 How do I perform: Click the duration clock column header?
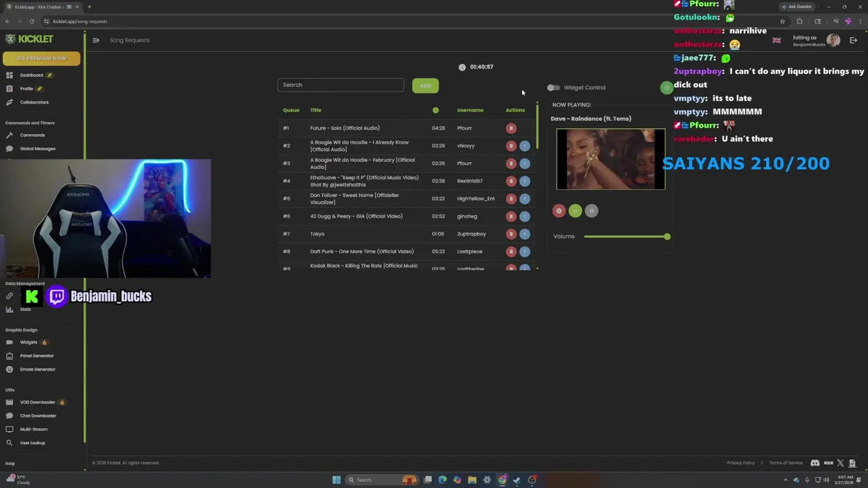click(435, 110)
